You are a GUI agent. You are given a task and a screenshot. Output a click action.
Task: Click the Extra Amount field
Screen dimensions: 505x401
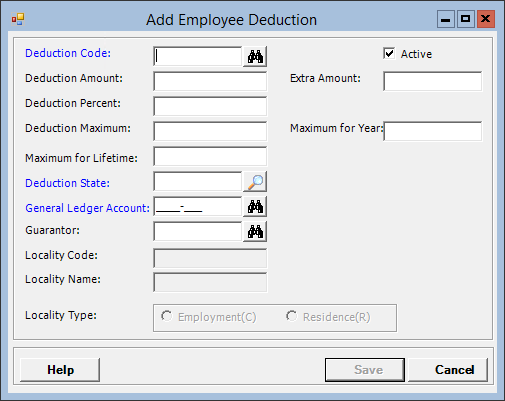click(433, 81)
